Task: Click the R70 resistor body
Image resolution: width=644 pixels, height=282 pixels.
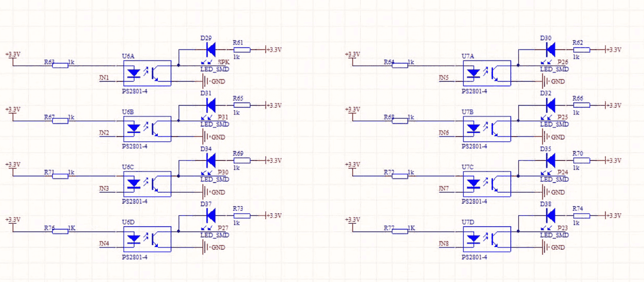Action: (582, 160)
